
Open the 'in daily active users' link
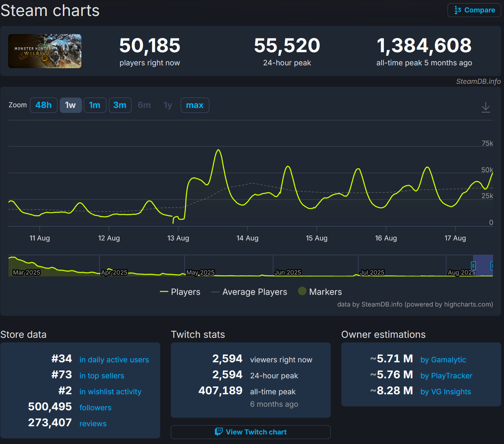coord(114,360)
